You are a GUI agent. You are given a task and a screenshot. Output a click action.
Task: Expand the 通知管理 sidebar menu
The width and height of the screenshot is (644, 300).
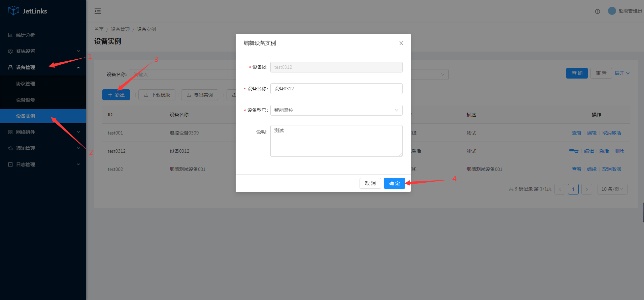click(43, 148)
